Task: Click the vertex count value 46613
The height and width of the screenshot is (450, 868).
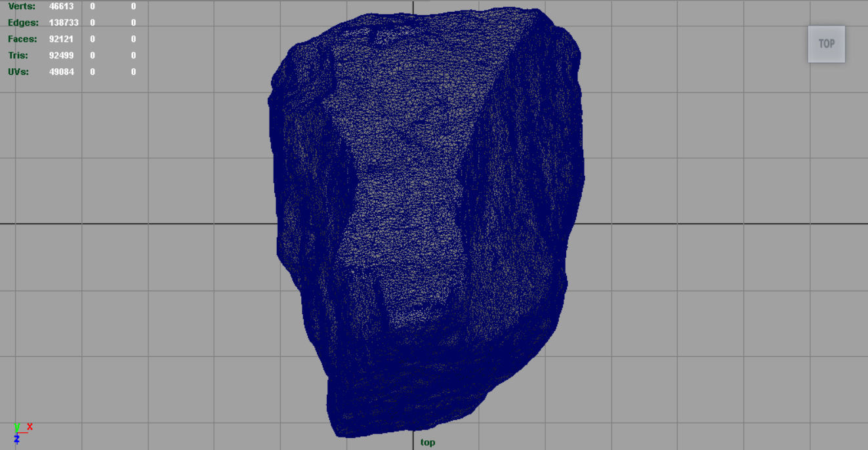Action: pyautogui.click(x=61, y=7)
